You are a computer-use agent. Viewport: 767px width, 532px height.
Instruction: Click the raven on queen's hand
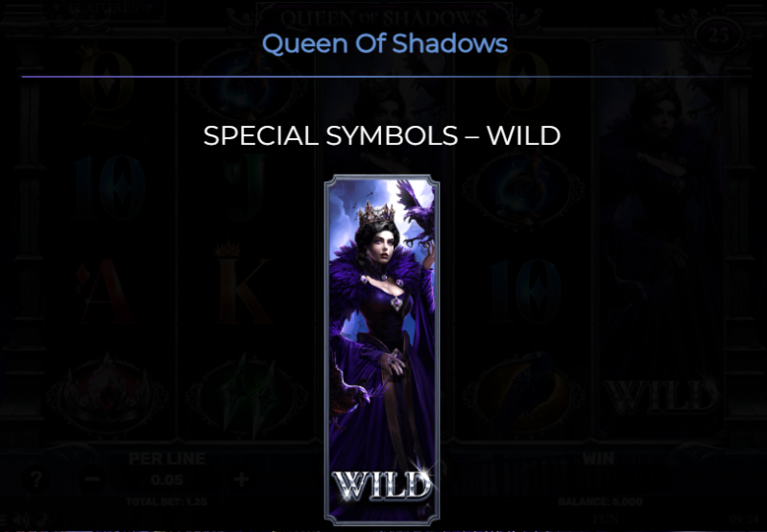pos(416,212)
